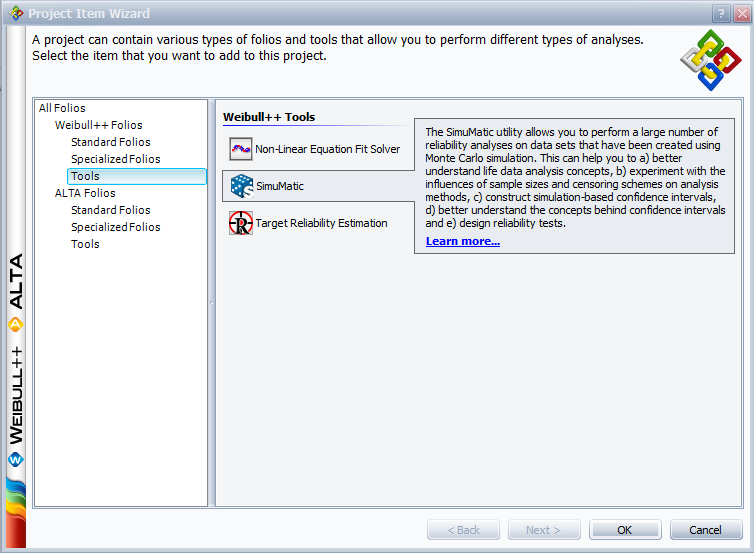The width and height of the screenshot is (754, 553).
Task: Select Tools under Weibull++ Folios
Action: click(x=137, y=176)
